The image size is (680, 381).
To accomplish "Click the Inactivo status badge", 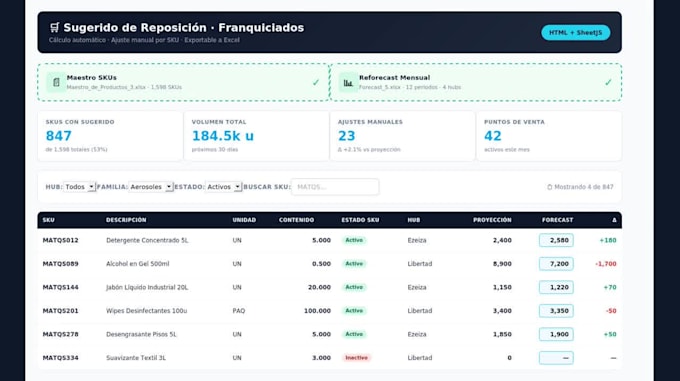I will (x=356, y=358).
